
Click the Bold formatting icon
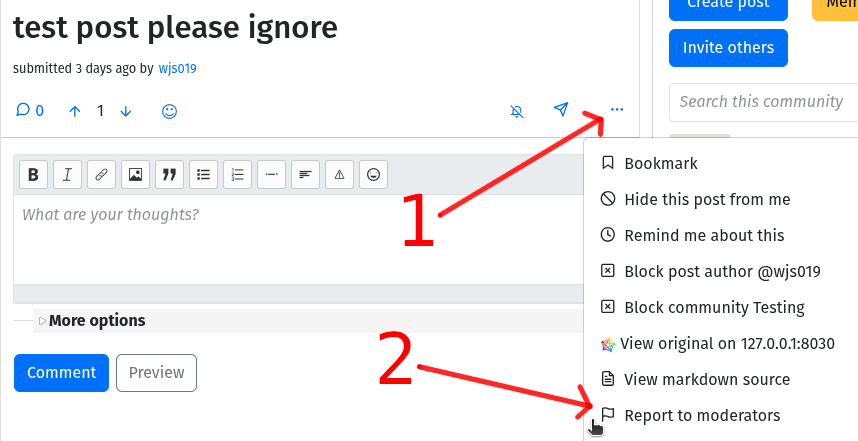click(x=33, y=175)
